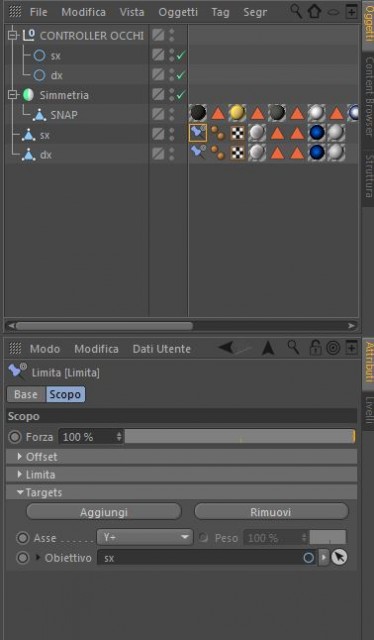Click the Rimuovi button
Image resolution: width=374 pixels, height=640 pixels.
pos(271,512)
